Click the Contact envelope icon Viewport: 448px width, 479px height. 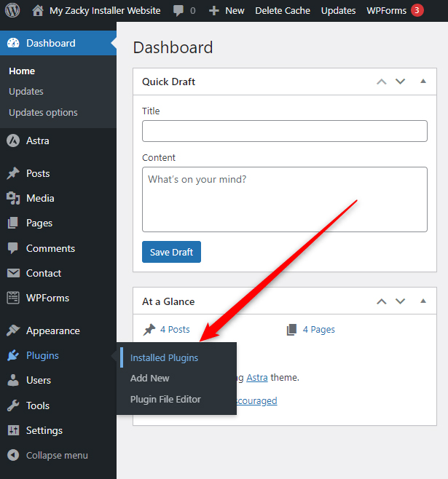pyautogui.click(x=13, y=273)
